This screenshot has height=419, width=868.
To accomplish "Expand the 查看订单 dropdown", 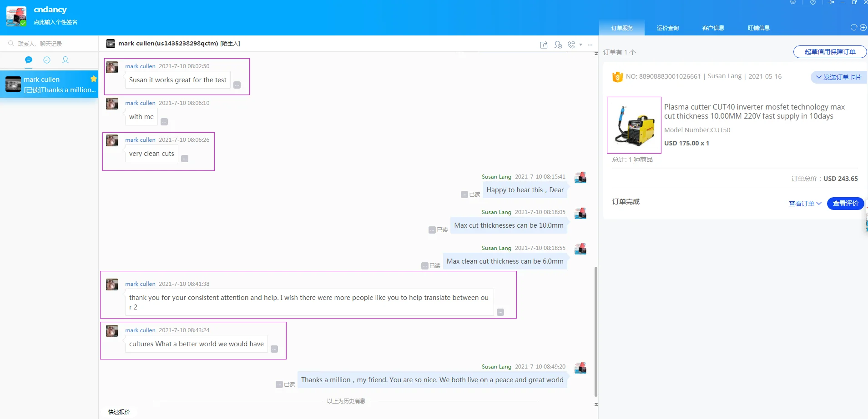I will (805, 204).
